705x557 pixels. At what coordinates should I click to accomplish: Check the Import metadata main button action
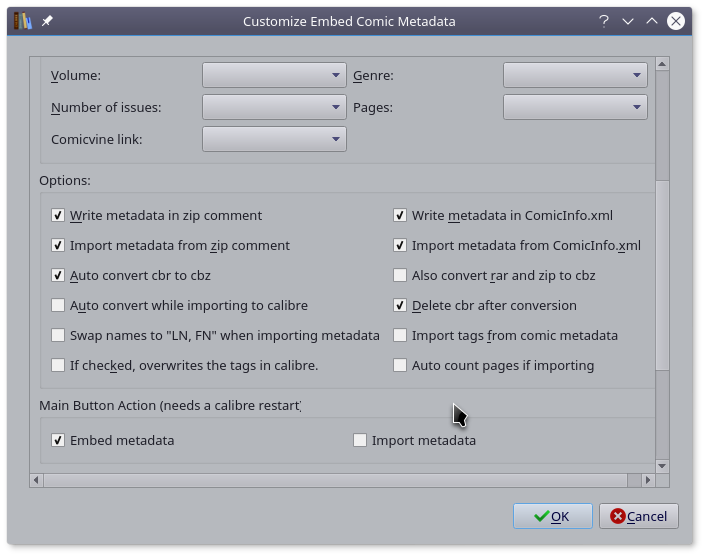coord(360,440)
